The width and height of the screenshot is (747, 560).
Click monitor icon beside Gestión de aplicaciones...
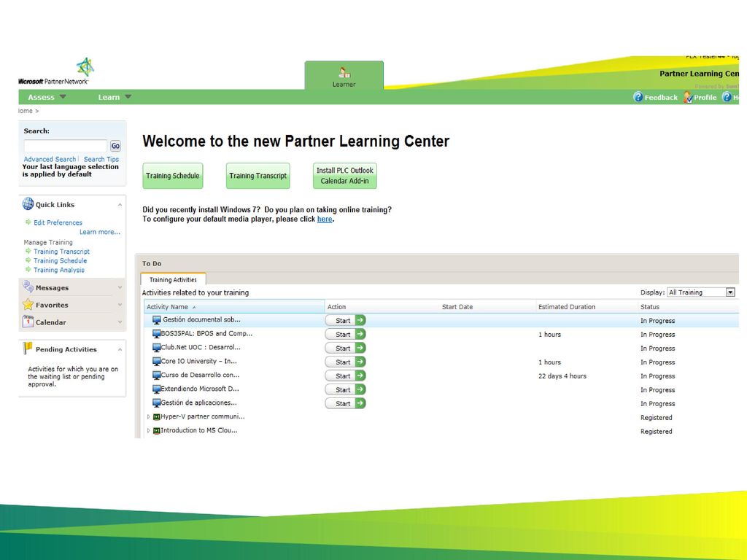(157, 402)
